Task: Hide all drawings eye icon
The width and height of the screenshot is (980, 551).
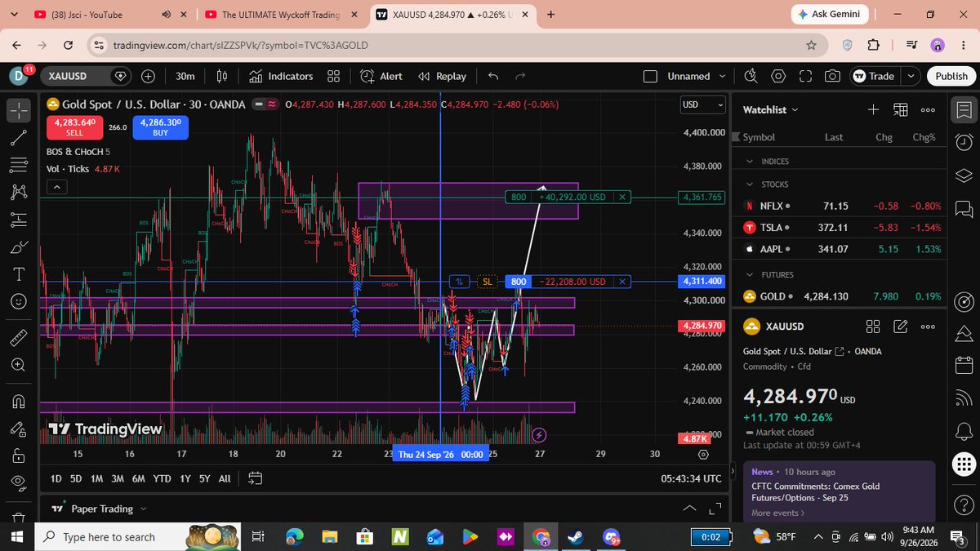Action: tap(19, 482)
